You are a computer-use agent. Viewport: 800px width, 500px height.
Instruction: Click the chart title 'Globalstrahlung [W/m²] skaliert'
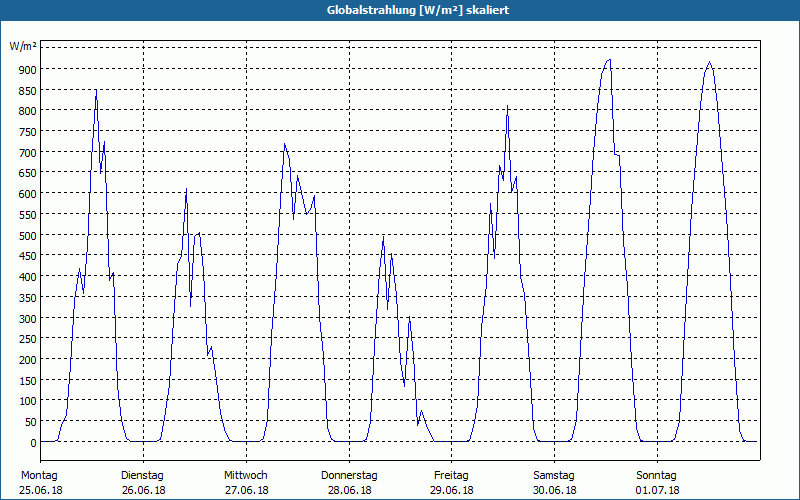tap(418, 10)
